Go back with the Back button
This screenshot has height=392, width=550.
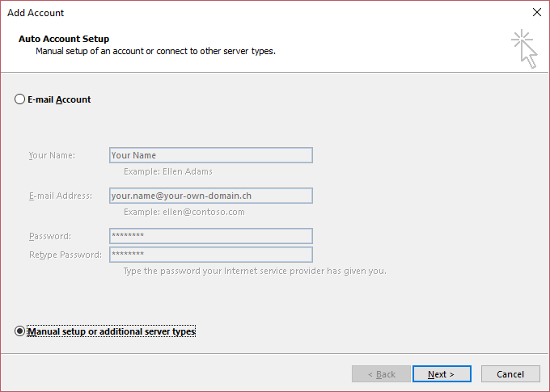[381, 374]
